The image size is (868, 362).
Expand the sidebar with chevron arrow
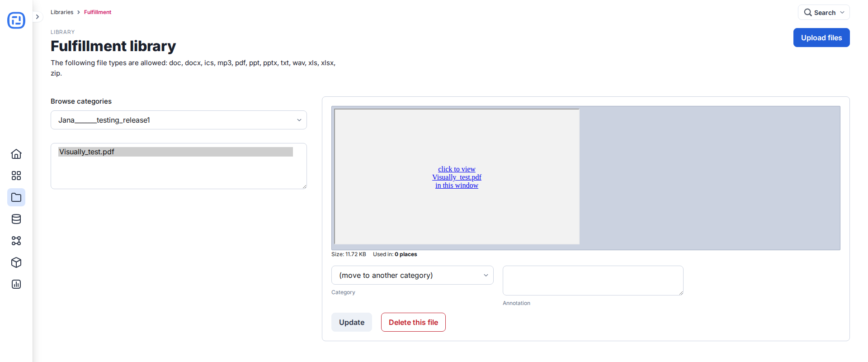pyautogui.click(x=38, y=17)
